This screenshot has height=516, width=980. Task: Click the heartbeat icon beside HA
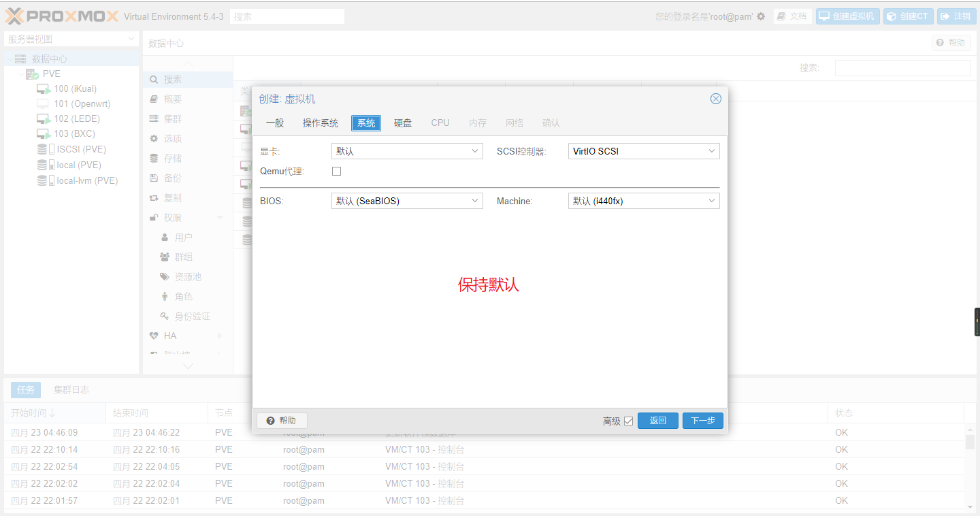tap(154, 336)
